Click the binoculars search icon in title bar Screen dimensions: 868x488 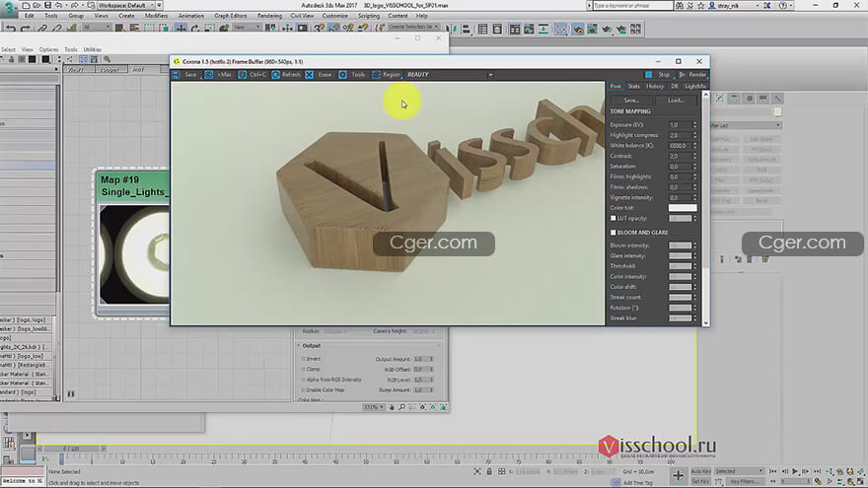click(680, 5)
